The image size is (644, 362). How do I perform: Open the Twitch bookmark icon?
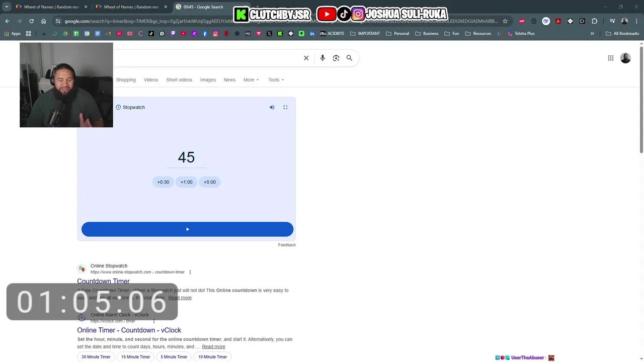point(173,34)
